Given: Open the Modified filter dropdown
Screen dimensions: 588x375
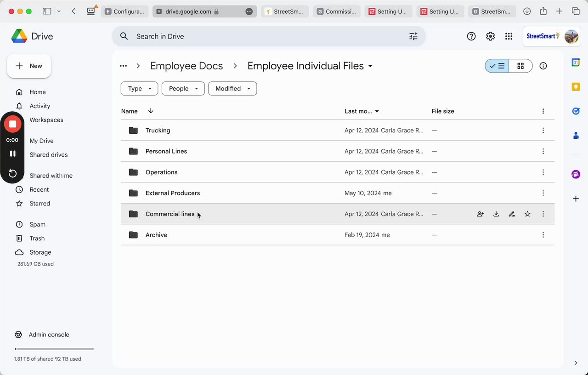Looking at the screenshot, I should (232, 89).
